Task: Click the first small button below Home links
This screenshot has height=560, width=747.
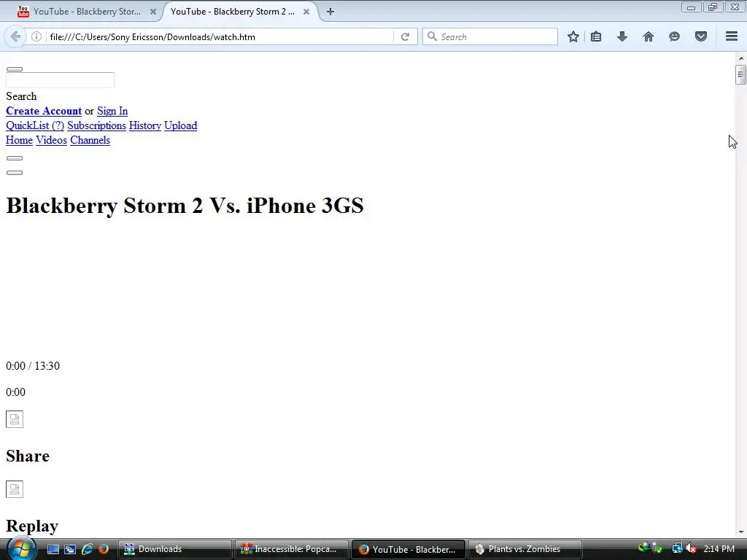Action: 15,158
